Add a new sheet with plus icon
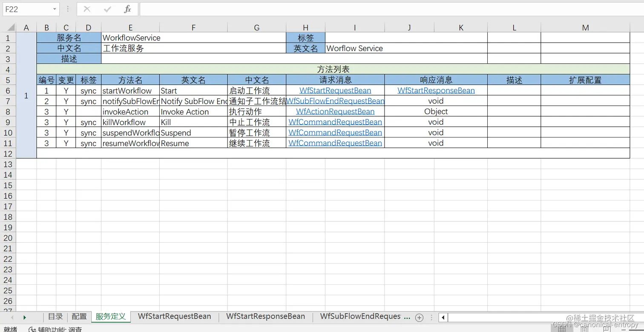The width and height of the screenshot is (644, 332). 419,318
